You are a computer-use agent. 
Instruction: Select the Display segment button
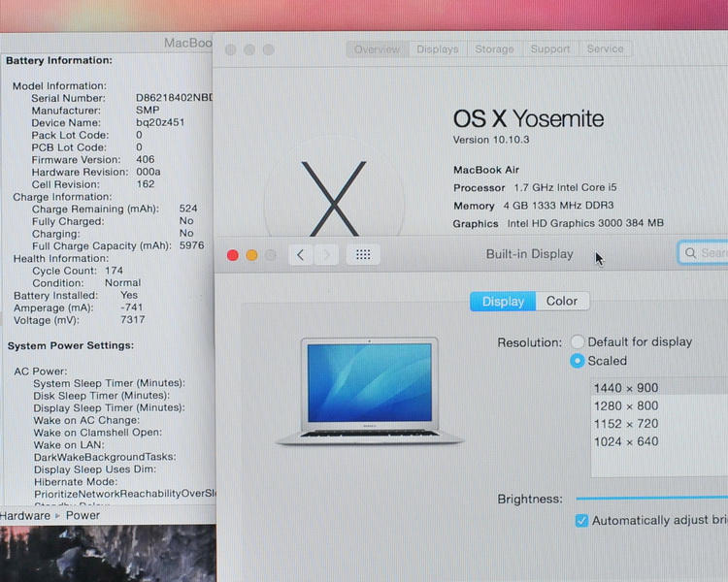coord(503,302)
